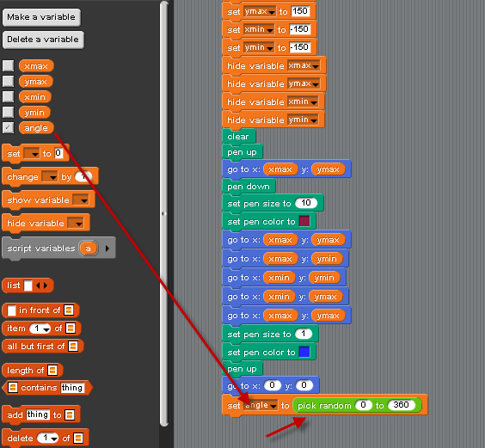Screen dimensions: 485x448
Task: Click the 'Delete a variable' button
Action: click(x=43, y=40)
